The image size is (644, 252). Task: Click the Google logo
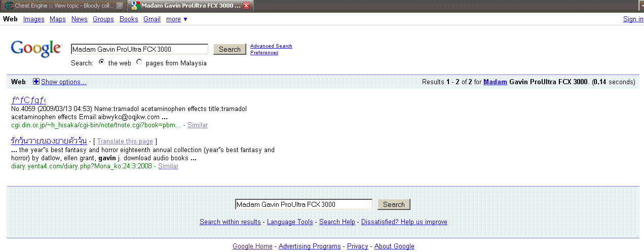pyautogui.click(x=36, y=48)
